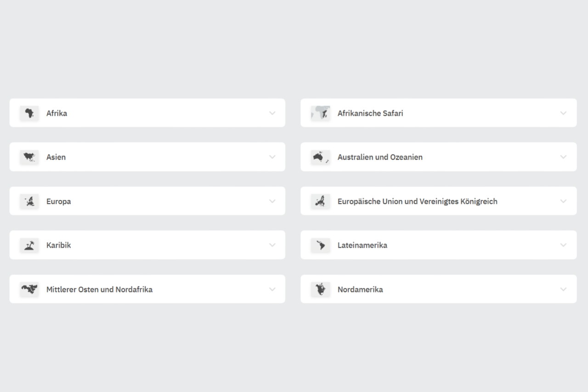The height and width of the screenshot is (392, 588).
Task: Click the Asia map icon
Action: 29,157
